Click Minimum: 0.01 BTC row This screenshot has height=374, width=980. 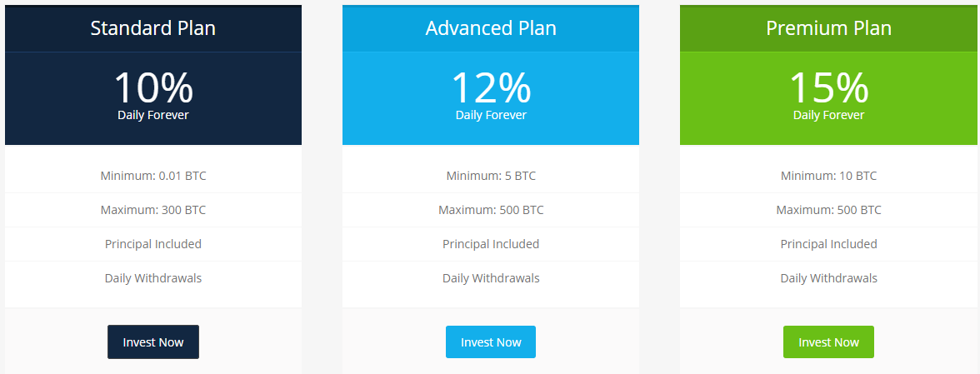coord(153,176)
